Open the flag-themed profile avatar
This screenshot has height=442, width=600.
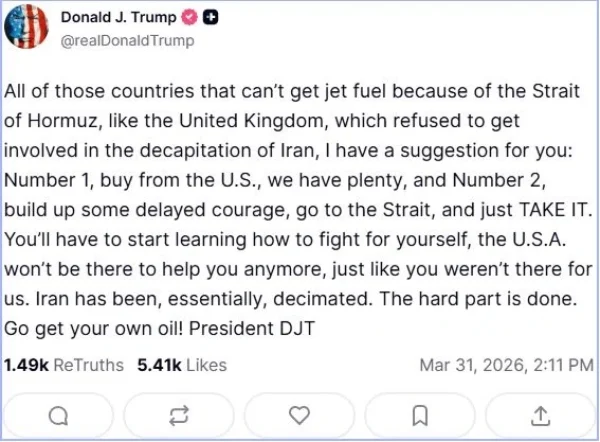point(27,29)
